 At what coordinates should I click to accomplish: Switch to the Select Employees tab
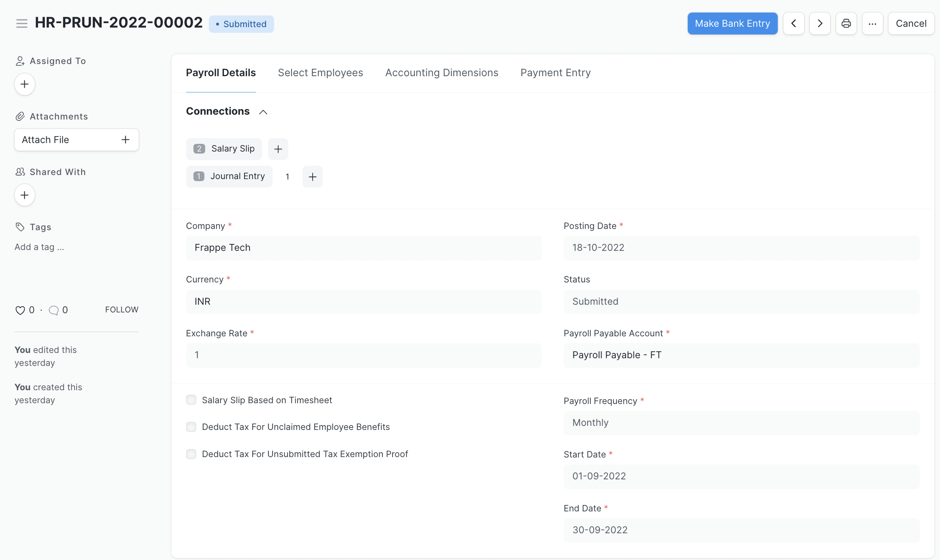320,73
